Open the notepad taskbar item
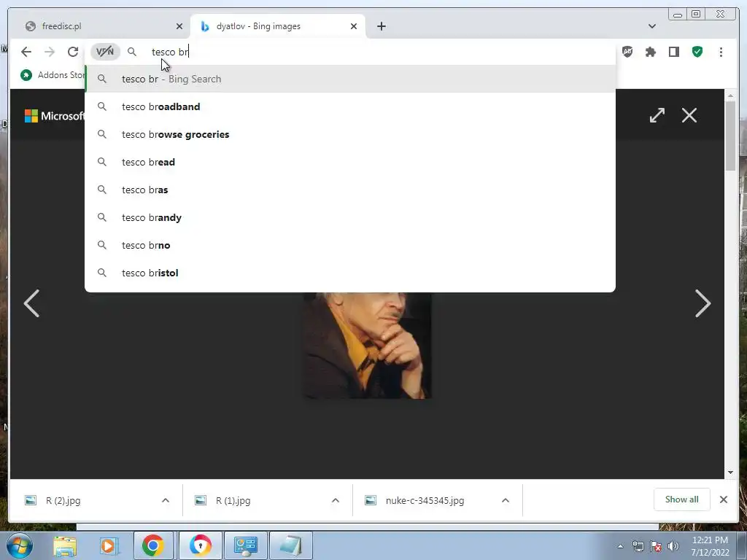747x560 pixels. [x=291, y=545]
